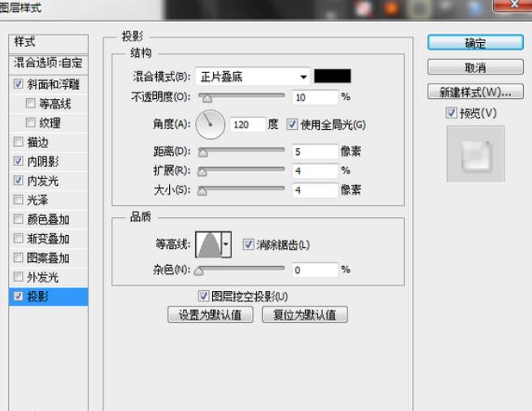The height and width of the screenshot is (411, 532).
Task: Click the 大小 size slider
Action: [241, 190]
